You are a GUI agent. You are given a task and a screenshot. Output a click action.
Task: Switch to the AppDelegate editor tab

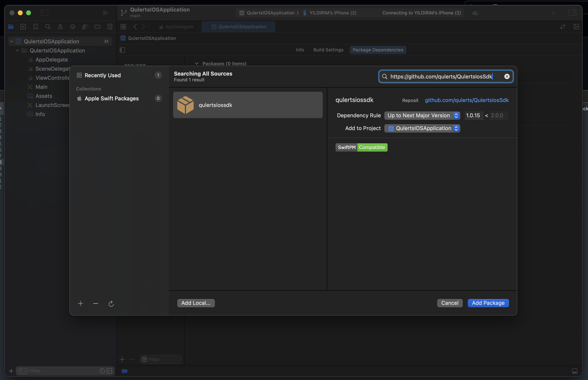pos(176,27)
